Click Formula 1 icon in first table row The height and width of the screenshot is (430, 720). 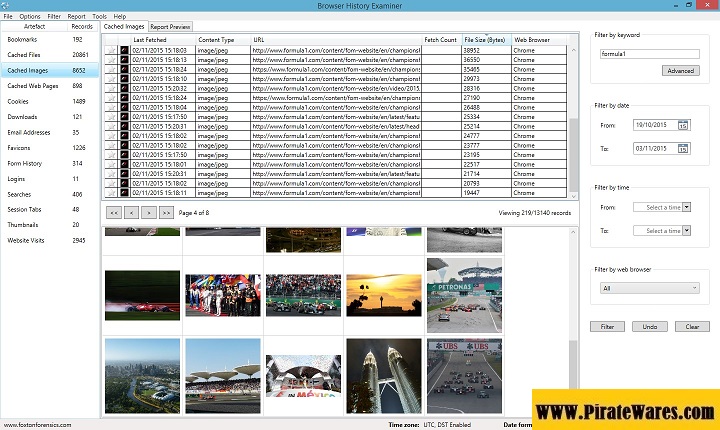pyautogui.click(x=124, y=49)
